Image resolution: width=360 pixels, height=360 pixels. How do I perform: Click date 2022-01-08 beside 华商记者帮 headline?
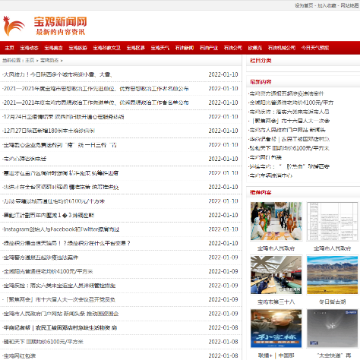[223, 328]
